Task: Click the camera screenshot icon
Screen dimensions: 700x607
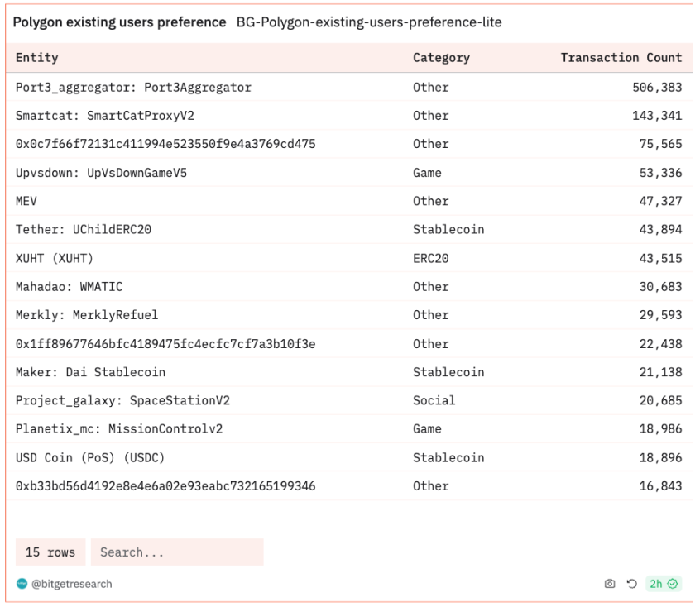Action: [x=609, y=584]
